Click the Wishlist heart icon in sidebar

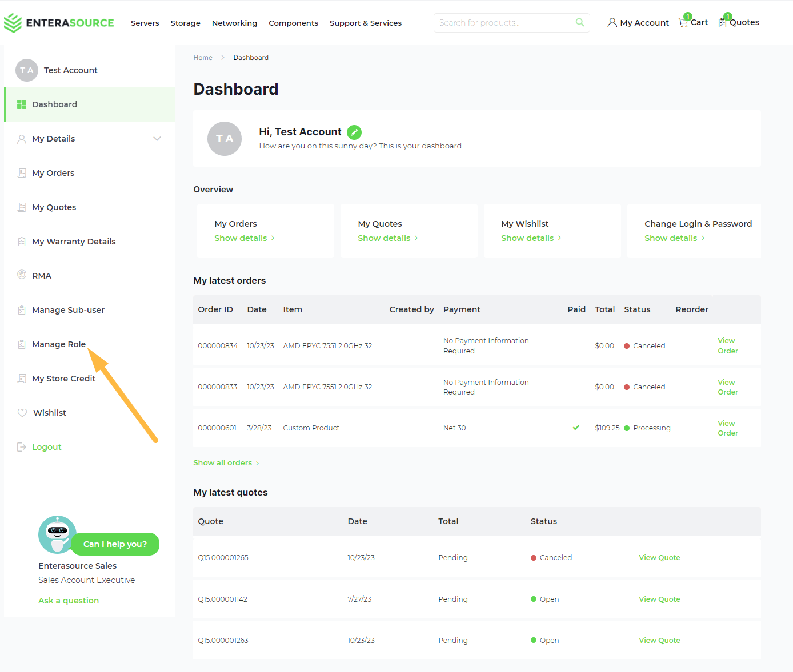pos(22,413)
